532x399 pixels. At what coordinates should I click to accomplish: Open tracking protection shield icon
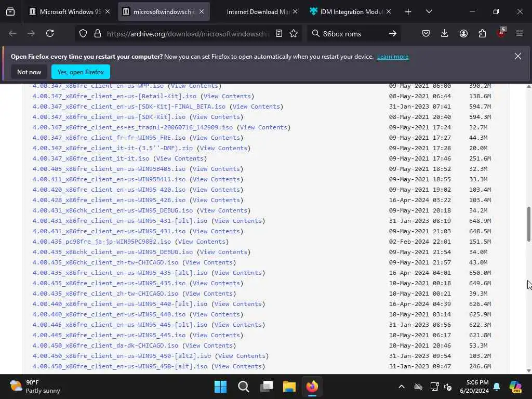(83, 33)
